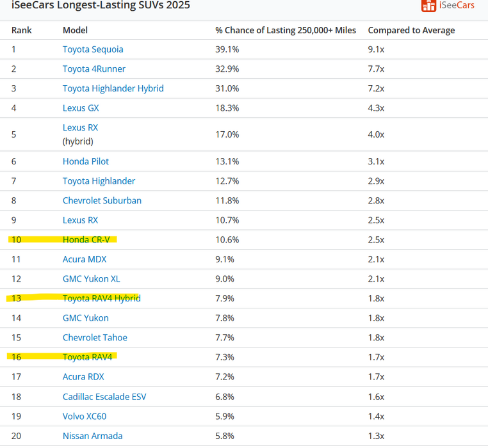Image resolution: width=488 pixels, height=448 pixels.
Task: Select the GMC Yukon XL link
Action: pos(91,279)
